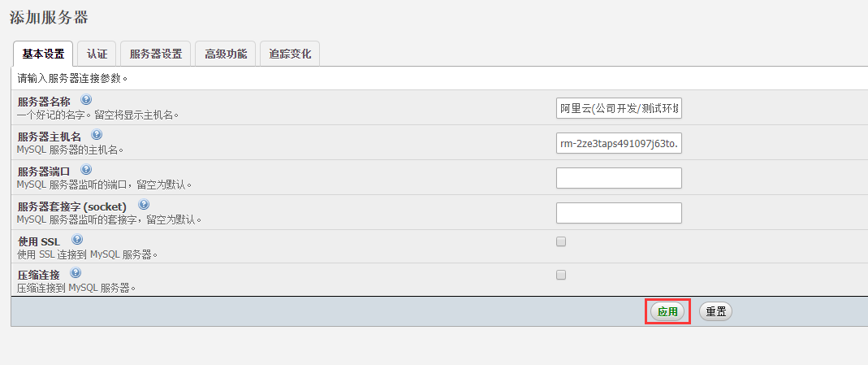Click the 添加服务器 page heading
This screenshot has width=868, height=365.
(x=49, y=17)
